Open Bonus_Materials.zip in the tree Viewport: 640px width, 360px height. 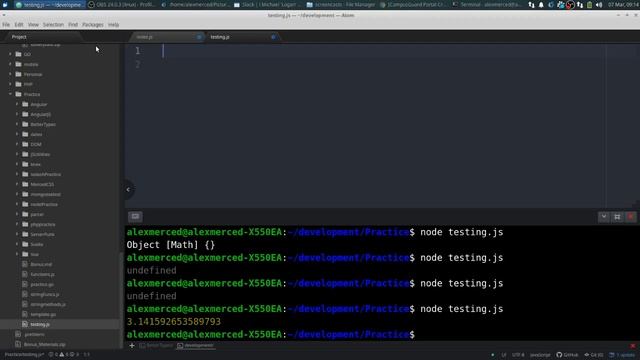coord(44,344)
